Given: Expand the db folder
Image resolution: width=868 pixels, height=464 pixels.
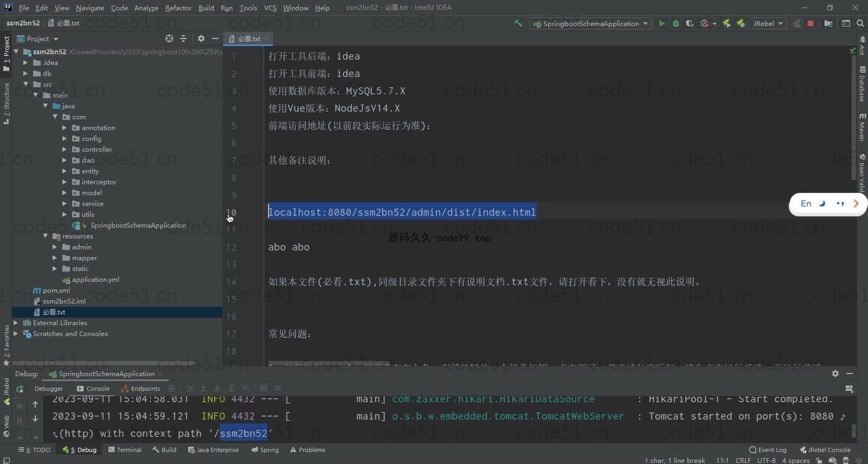Looking at the screenshot, I should pyautogui.click(x=25, y=74).
